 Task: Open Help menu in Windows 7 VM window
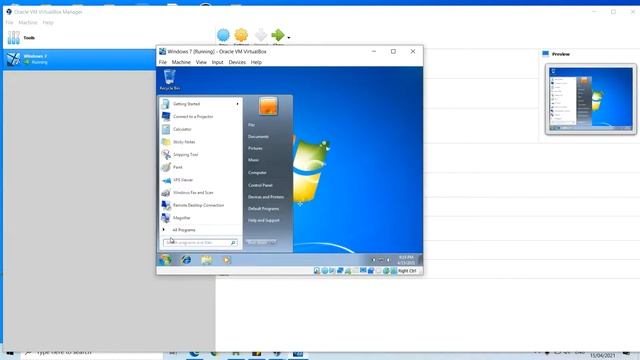click(x=256, y=62)
